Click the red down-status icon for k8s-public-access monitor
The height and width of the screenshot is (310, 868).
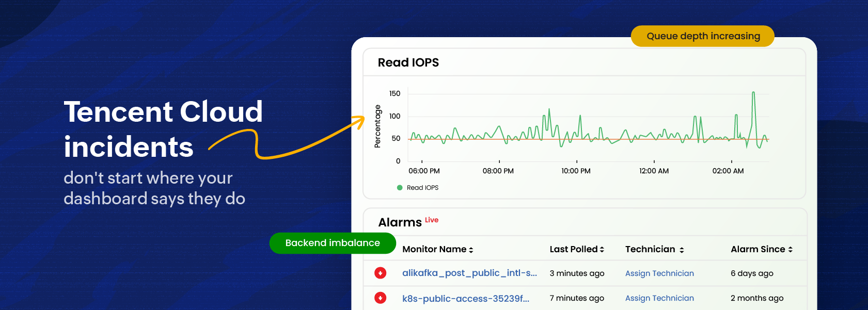[x=381, y=298]
